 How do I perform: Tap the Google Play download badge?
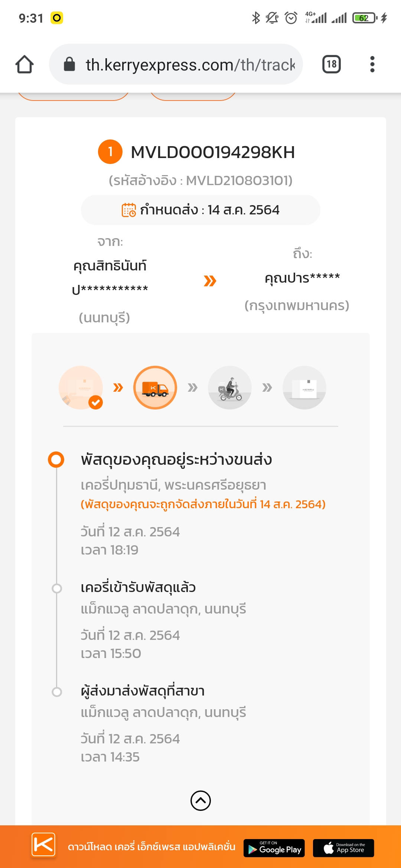point(274,848)
